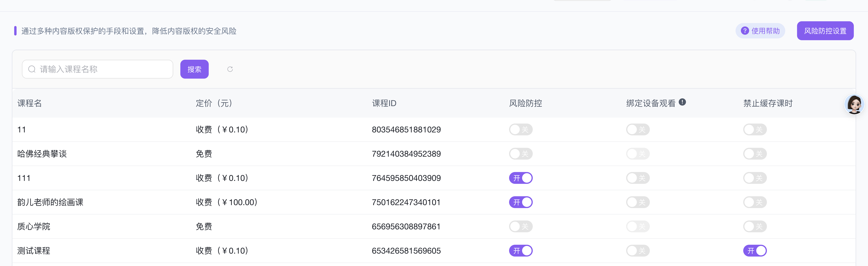Screen dimensions: 868x266
Task: Click course name 测试课程
Action: click(x=34, y=251)
